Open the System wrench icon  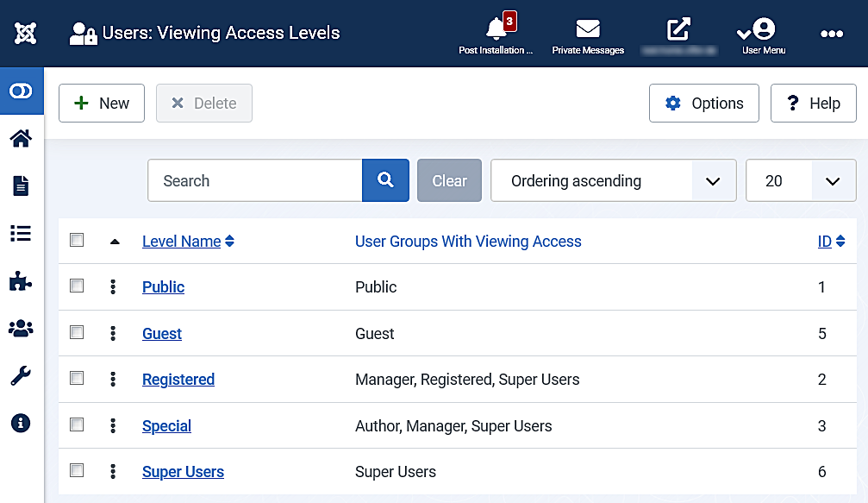22,375
